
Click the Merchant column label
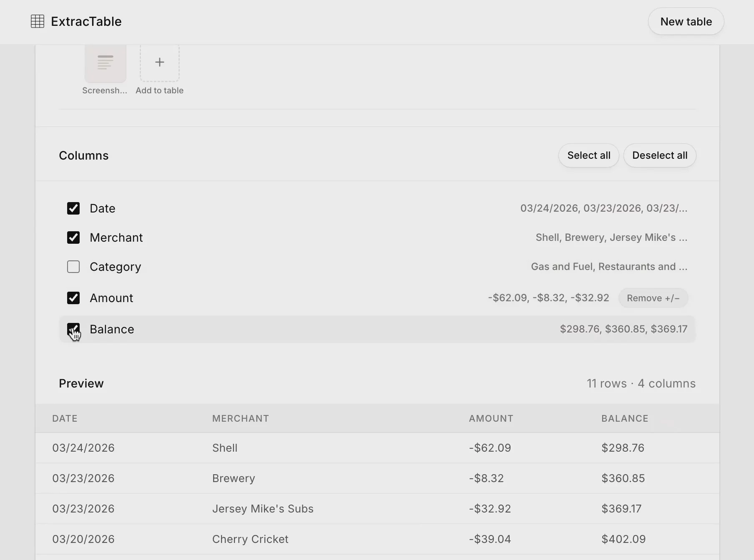click(x=116, y=237)
